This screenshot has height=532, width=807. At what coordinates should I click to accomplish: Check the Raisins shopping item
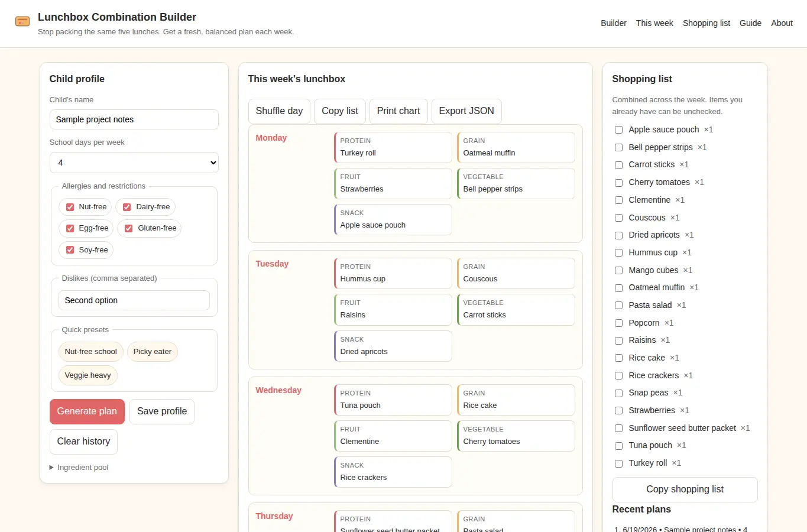[x=618, y=340]
